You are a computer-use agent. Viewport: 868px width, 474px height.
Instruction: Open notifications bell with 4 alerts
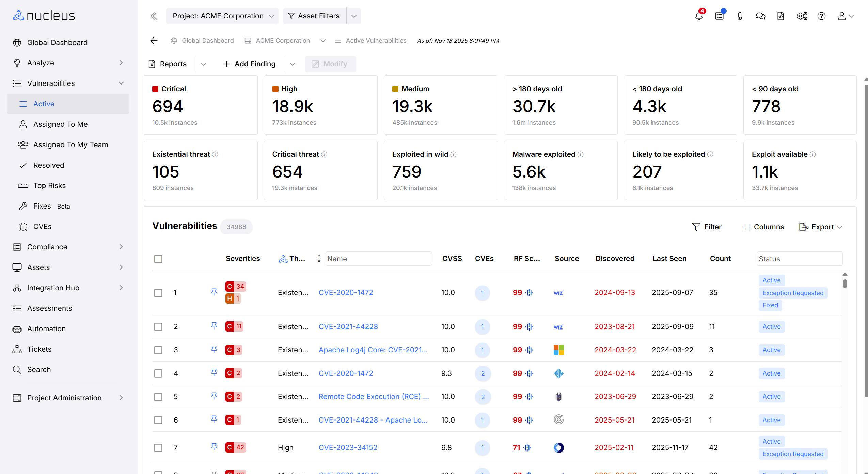coord(698,16)
